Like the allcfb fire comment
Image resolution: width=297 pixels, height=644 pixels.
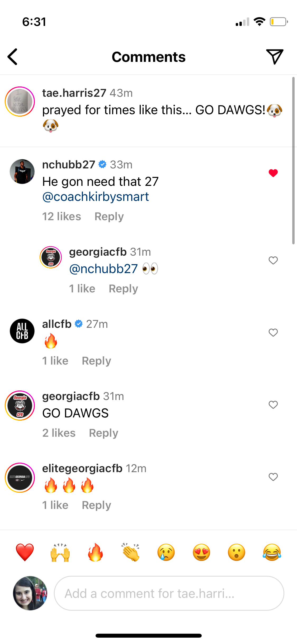click(x=273, y=333)
